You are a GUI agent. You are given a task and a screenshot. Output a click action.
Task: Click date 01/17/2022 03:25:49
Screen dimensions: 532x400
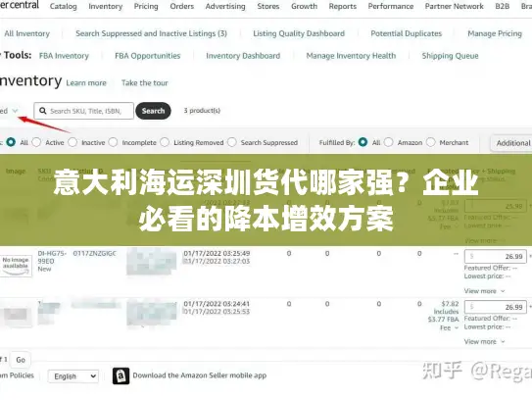coord(217,253)
